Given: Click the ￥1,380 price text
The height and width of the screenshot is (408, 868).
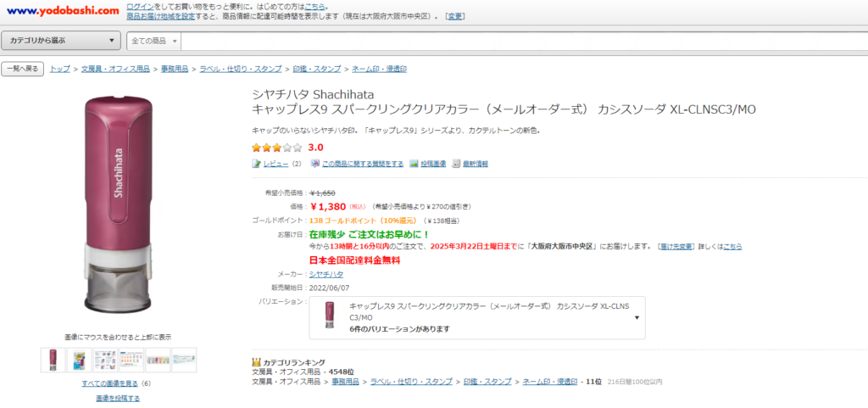Looking at the screenshot, I should pyautogui.click(x=328, y=206).
